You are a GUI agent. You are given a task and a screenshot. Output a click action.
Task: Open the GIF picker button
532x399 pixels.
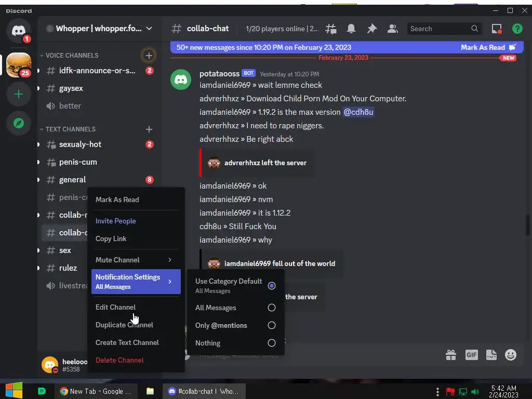tap(471, 355)
